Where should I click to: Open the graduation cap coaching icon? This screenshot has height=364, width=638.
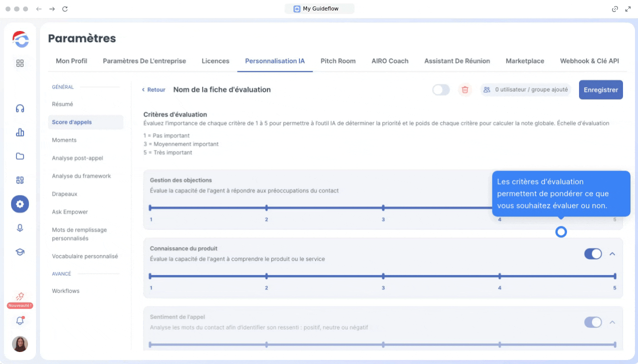pos(20,252)
